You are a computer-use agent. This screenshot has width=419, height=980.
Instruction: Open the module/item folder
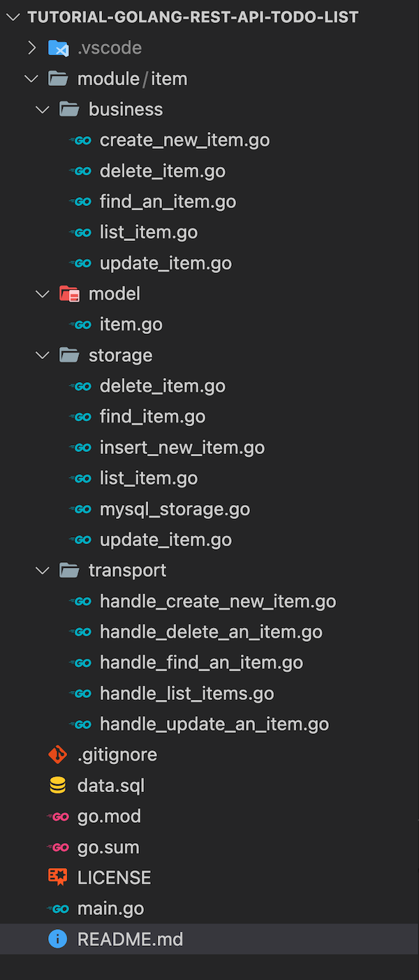132,78
